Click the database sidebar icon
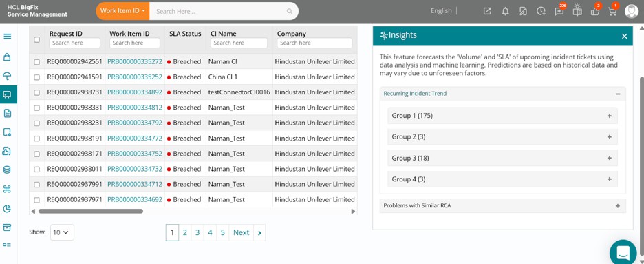This screenshot has width=644, height=264. pyautogui.click(x=7, y=170)
